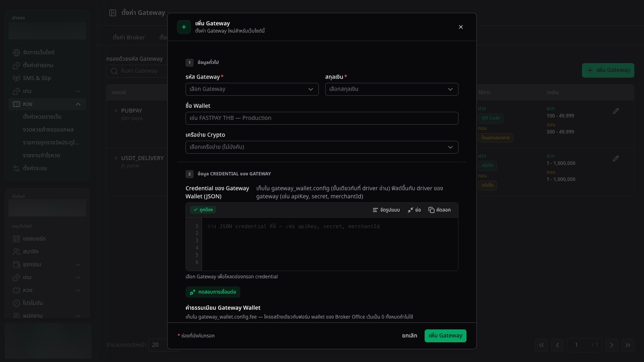This screenshot has height=362, width=644.
Task: Click the โอนผ่านธนาคาร method tag
Action: 495,138
